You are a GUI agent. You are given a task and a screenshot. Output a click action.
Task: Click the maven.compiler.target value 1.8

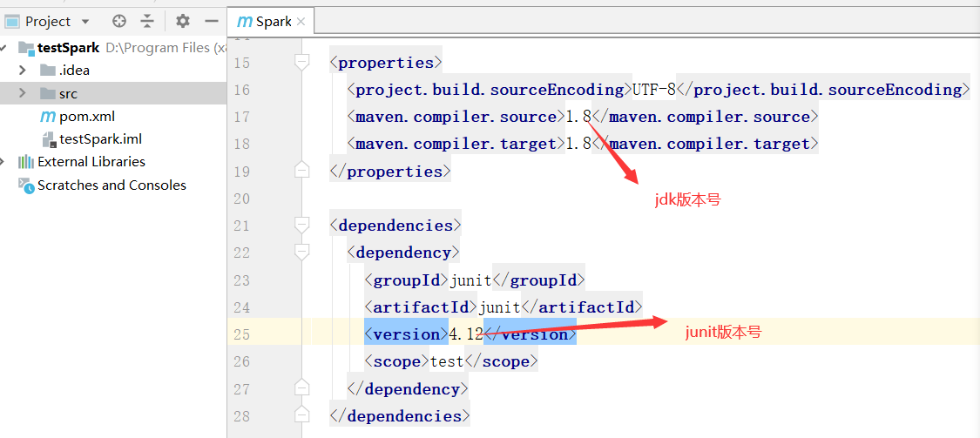click(x=578, y=144)
